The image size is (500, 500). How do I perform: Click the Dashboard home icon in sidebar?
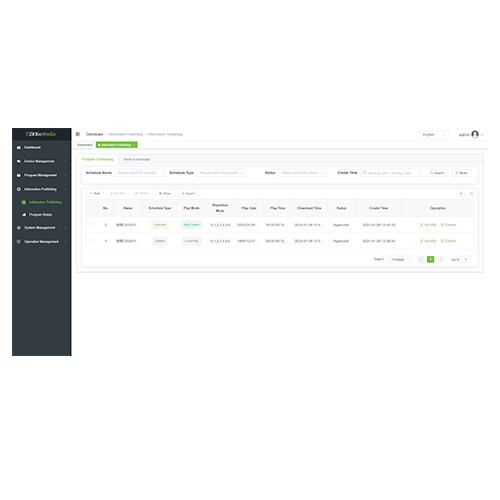pyautogui.click(x=19, y=147)
